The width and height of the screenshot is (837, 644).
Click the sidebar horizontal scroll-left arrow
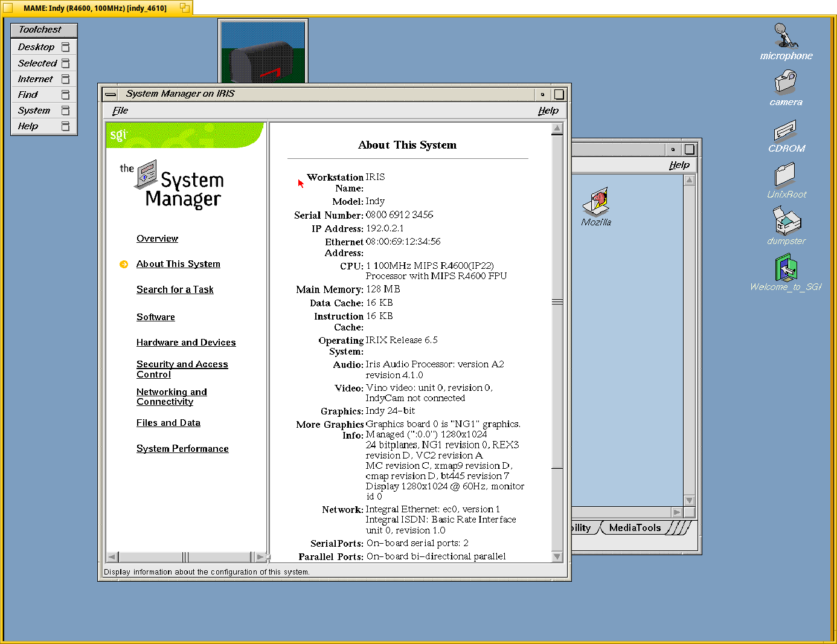pos(112,557)
